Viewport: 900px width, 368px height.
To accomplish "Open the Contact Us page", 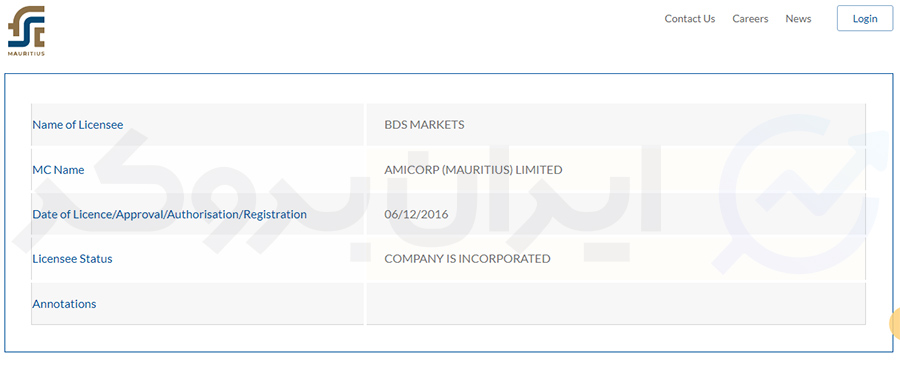I will tap(689, 18).
